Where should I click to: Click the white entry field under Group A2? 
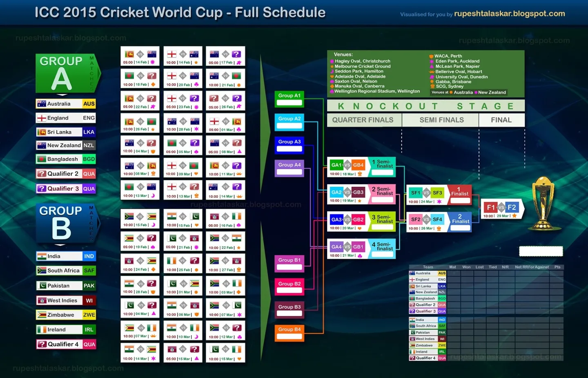(x=289, y=126)
